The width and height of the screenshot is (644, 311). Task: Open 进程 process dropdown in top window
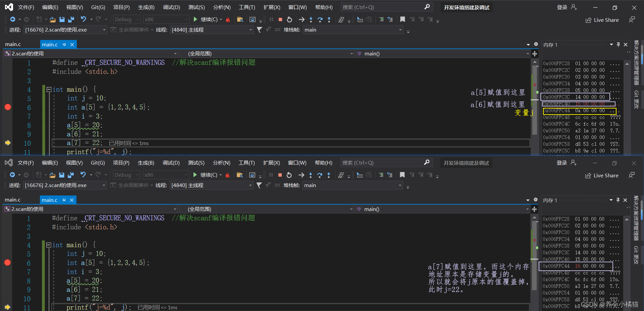[65, 30]
